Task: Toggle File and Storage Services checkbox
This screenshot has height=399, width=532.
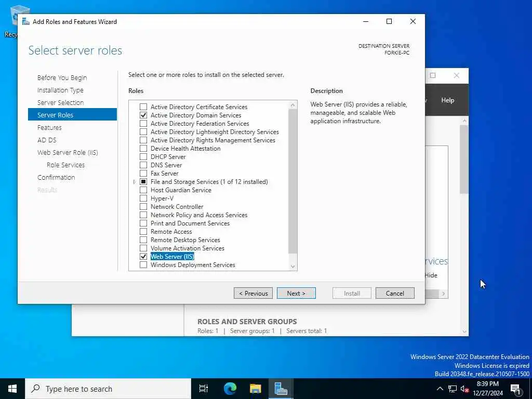Action: [x=143, y=181]
